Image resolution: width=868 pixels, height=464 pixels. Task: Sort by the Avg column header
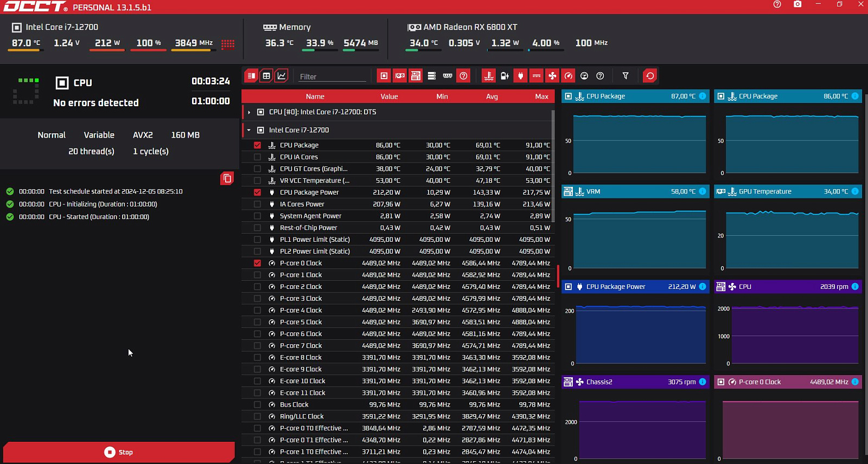pos(492,96)
